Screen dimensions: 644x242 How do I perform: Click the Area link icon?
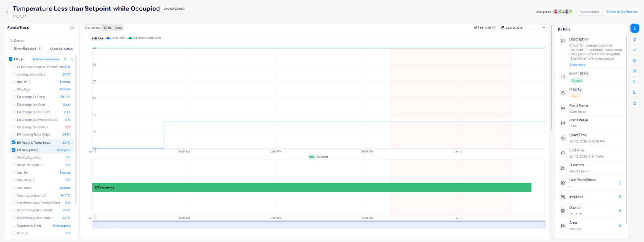pyautogui.click(x=620, y=226)
